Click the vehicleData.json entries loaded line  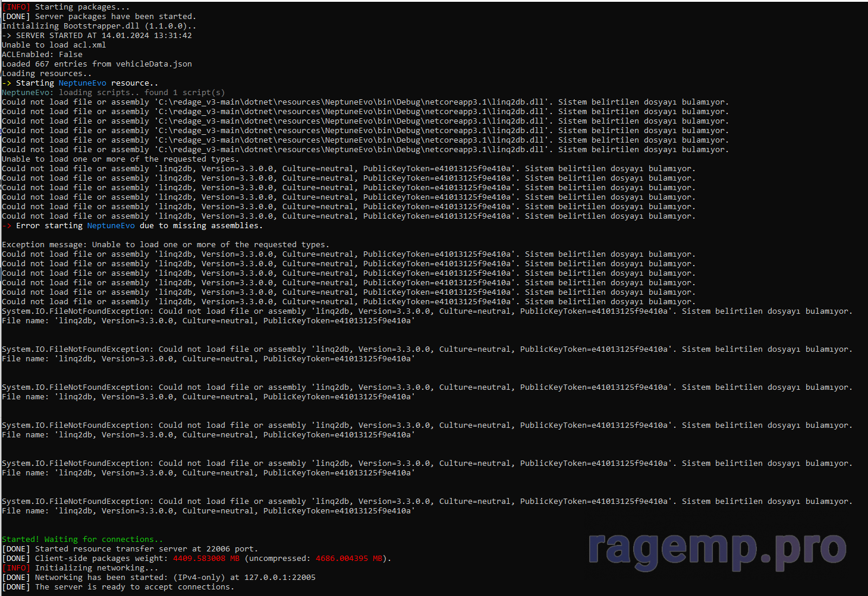97,64
